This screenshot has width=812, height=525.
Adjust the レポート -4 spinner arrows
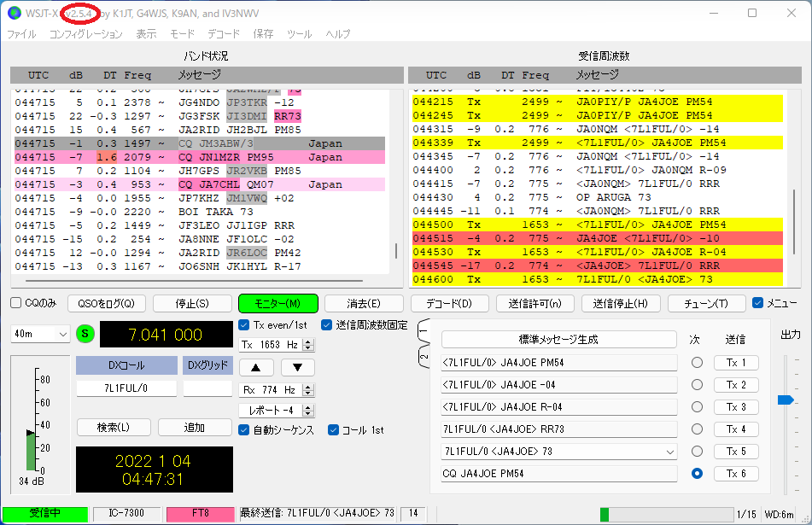(x=308, y=411)
